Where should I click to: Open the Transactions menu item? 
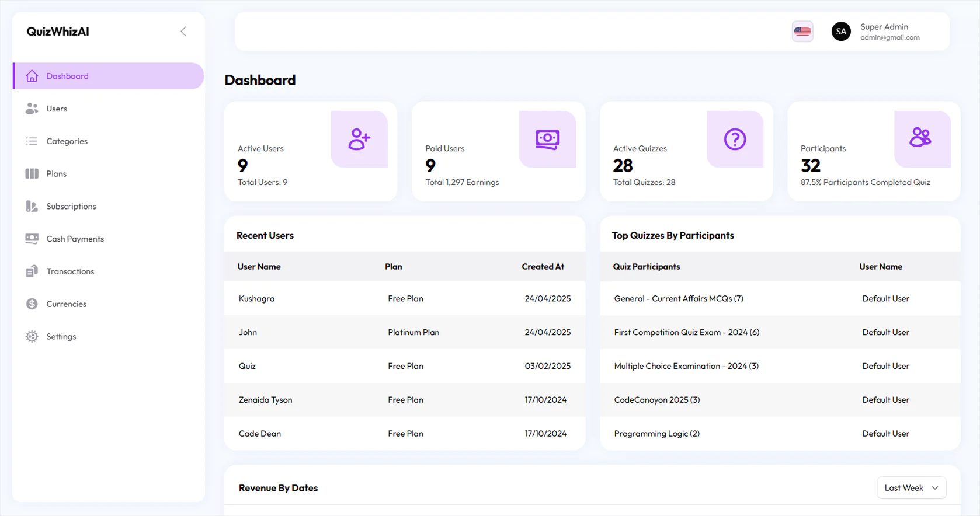point(70,271)
